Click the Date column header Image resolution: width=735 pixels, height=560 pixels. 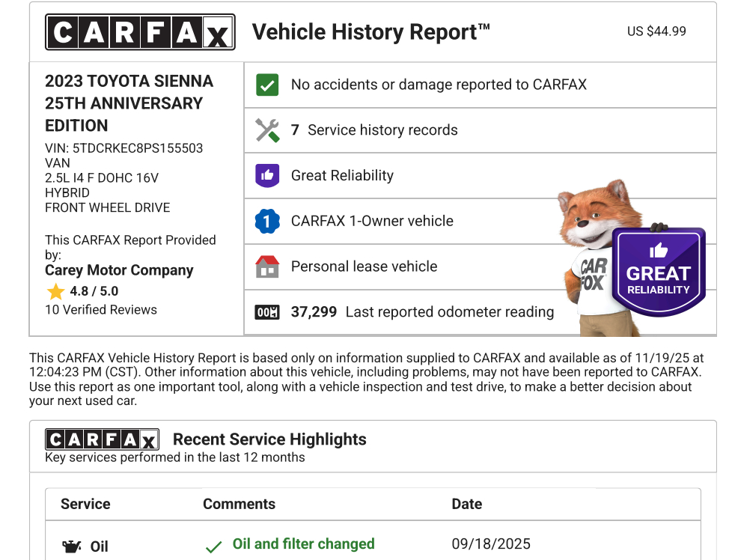pos(466,504)
